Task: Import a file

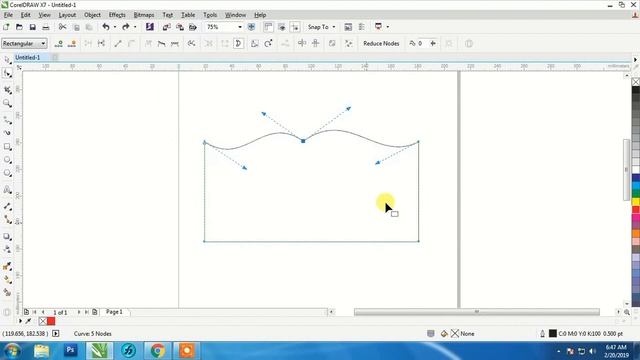Action: pyautogui.click(x=167, y=27)
